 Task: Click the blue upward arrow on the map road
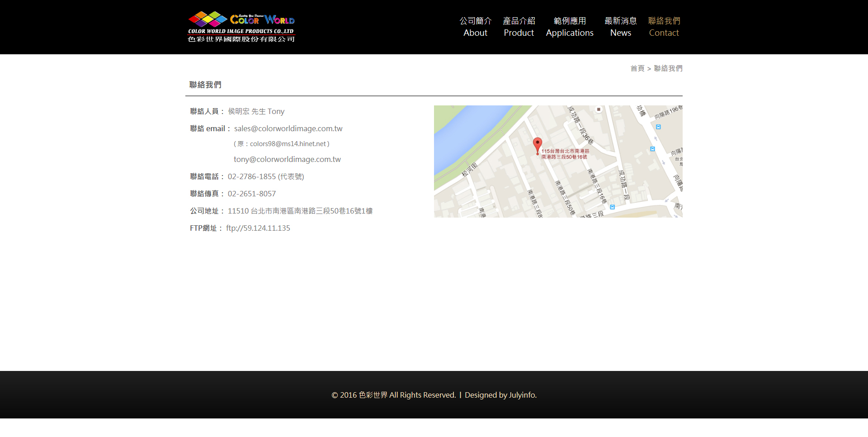pyautogui.click(x=655, y=138)
